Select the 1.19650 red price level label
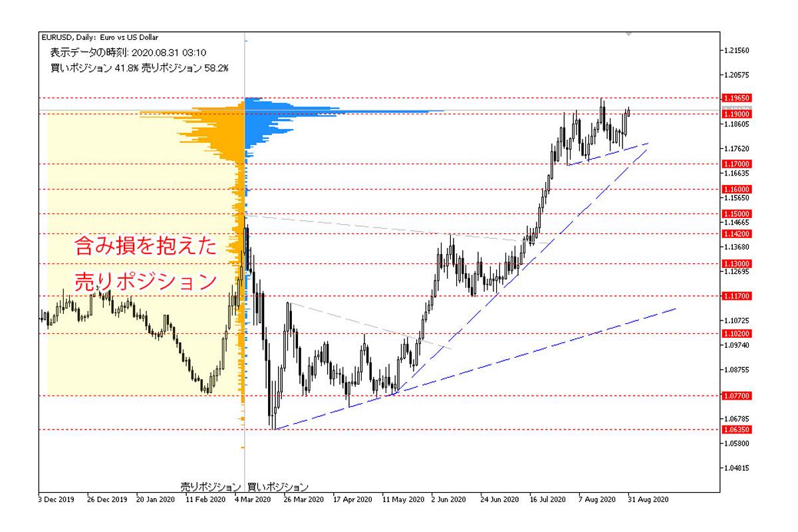The image size is (798, 532). pyautogui.click(x=737, y=98)
